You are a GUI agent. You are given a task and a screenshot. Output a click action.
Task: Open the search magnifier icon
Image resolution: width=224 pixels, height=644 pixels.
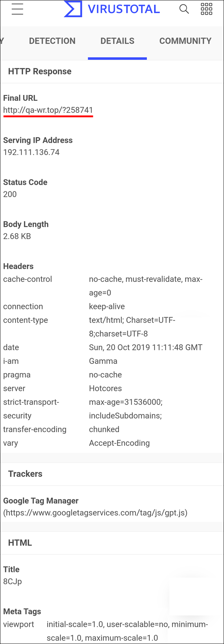pyautogui.click(x=184, y=9)
